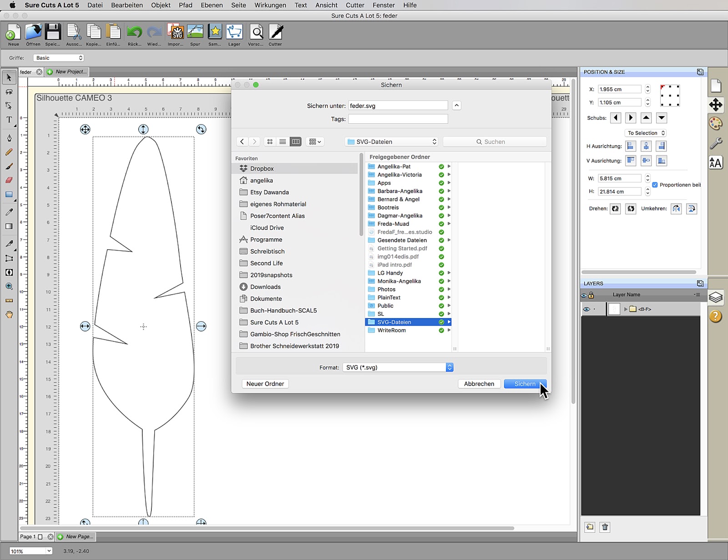Open the Format dropdown showing SVG (*.svg)

[398, 367]
